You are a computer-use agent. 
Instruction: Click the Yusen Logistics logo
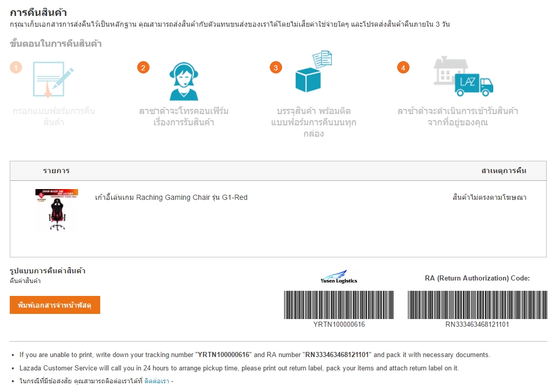coord(339,277)
